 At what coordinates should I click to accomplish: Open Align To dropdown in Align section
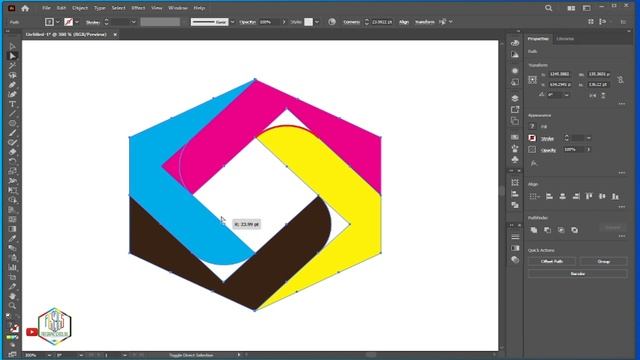pyautogui.click(x=534, y=196)
